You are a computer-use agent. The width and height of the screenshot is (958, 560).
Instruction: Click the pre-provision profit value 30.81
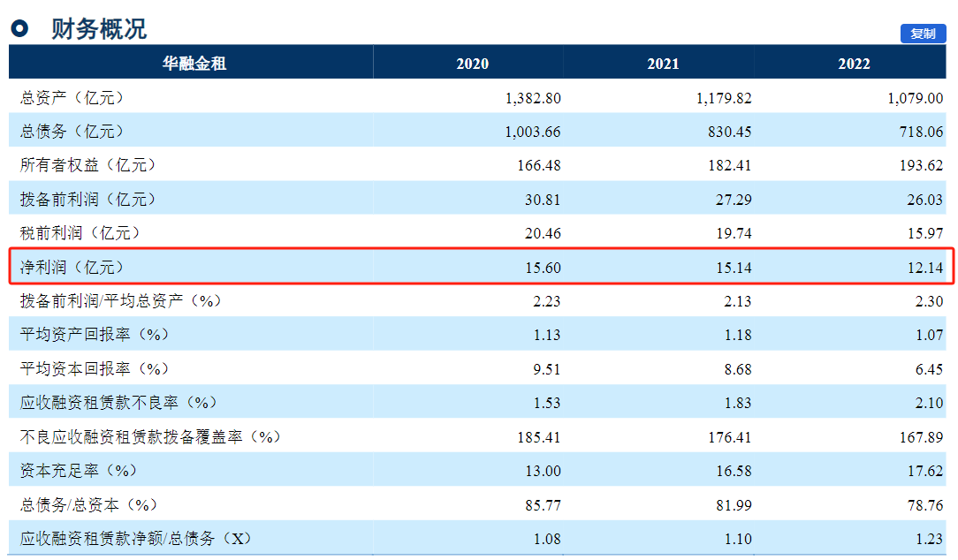tap(543, 200)
